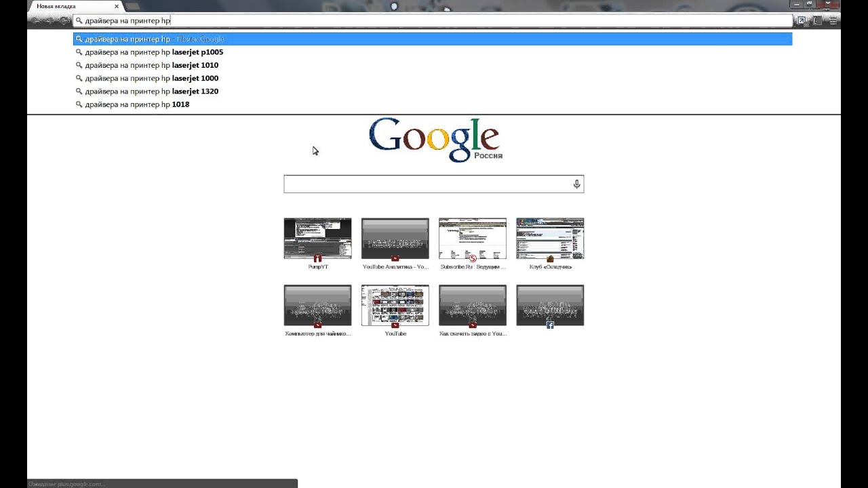Choose suggestion hp laserjet p1005
Screen dimensions: 868x488
[x=433, y=52]
